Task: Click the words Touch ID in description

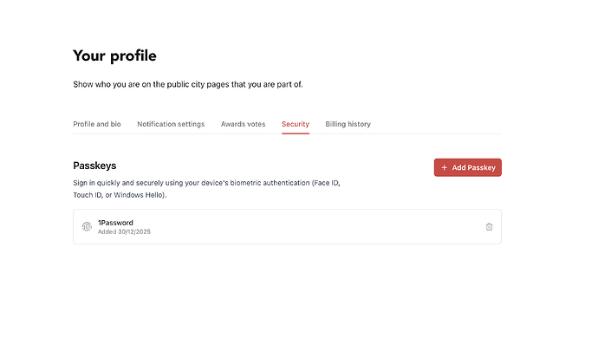Action: [x=87, y=195]
